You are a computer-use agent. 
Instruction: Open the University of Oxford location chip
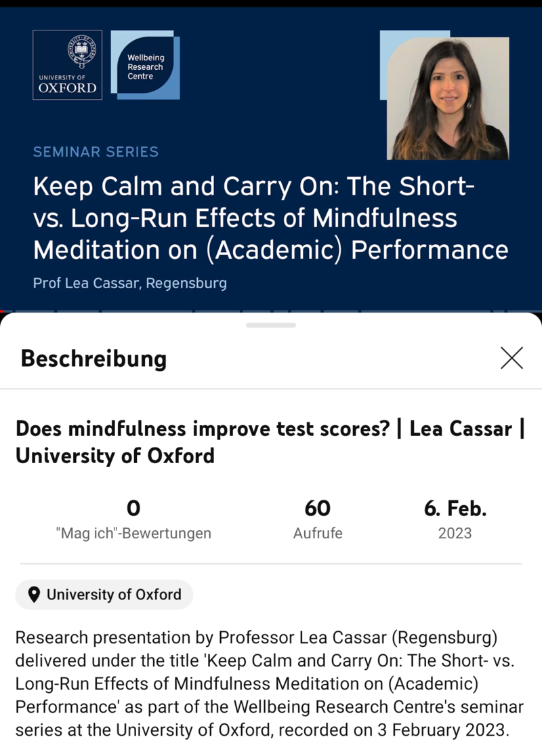(104, 595)
